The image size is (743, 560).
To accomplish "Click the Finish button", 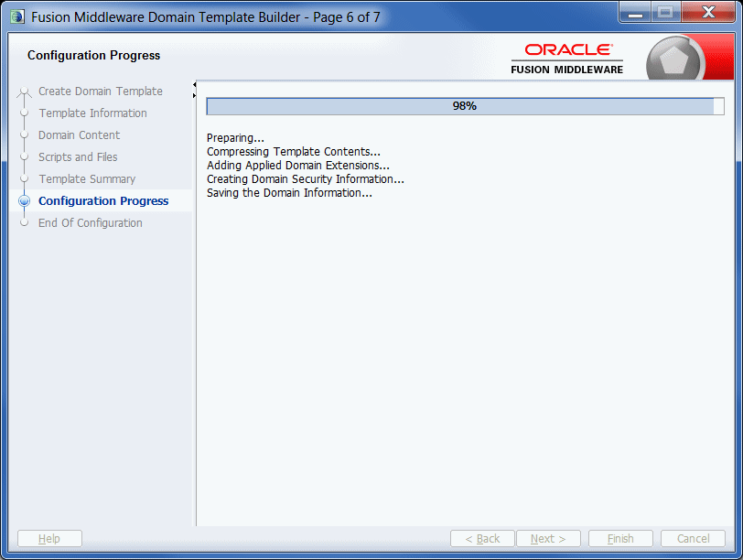I will coord(620,539).
